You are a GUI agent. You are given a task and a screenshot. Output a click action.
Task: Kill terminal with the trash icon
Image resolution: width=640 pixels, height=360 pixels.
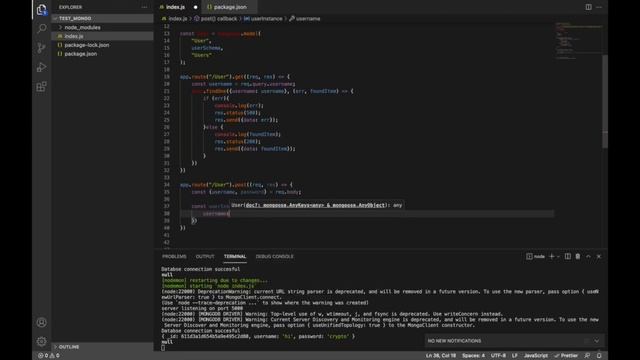[x=578, y=256]
